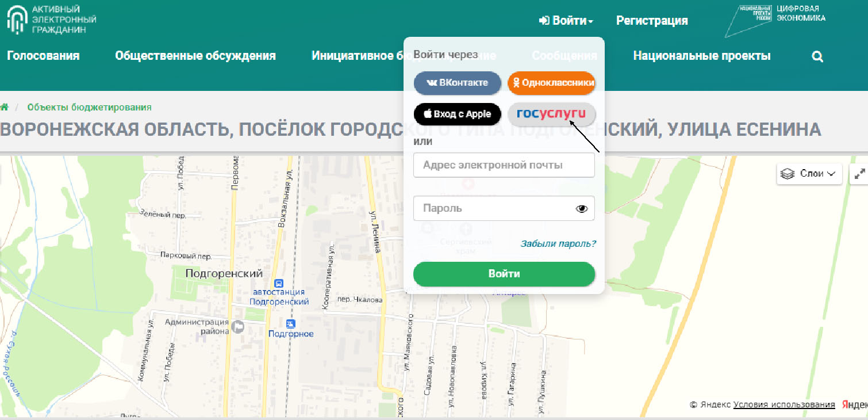
Task: Log in via ВКонтакте button
Action: (458, 82)
